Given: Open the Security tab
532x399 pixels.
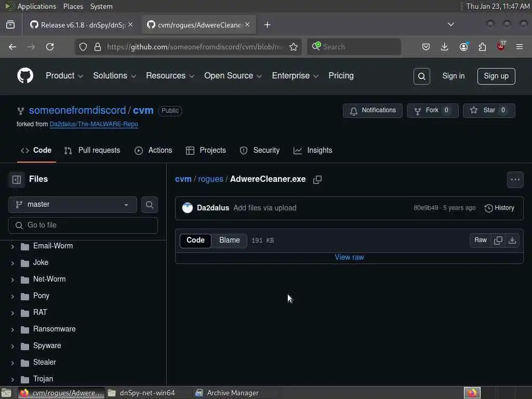Looking at the screenshot, I should 260,150.
